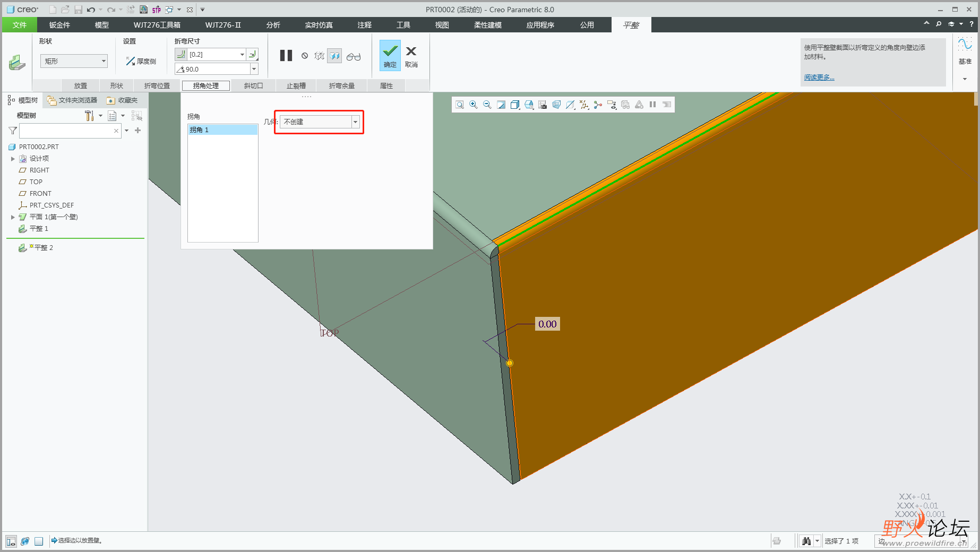Click the pause icon in graphics toolbar
The width and height of the screenshot is (980, 552).
point(653,105)
